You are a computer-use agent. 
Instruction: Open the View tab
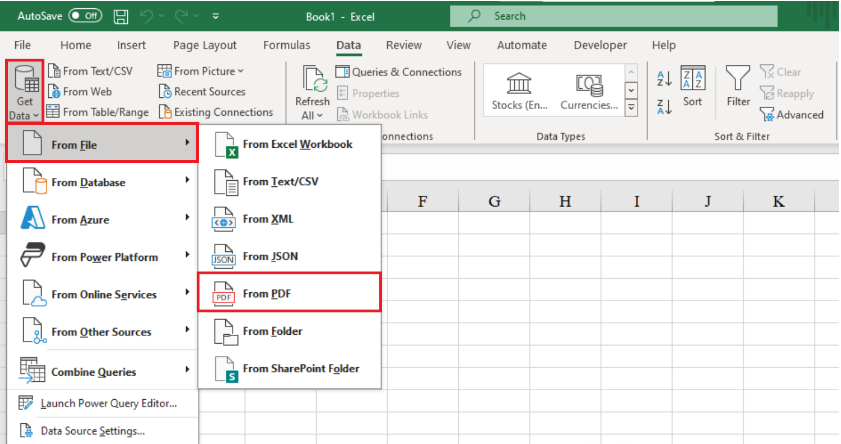click(459, 45)
